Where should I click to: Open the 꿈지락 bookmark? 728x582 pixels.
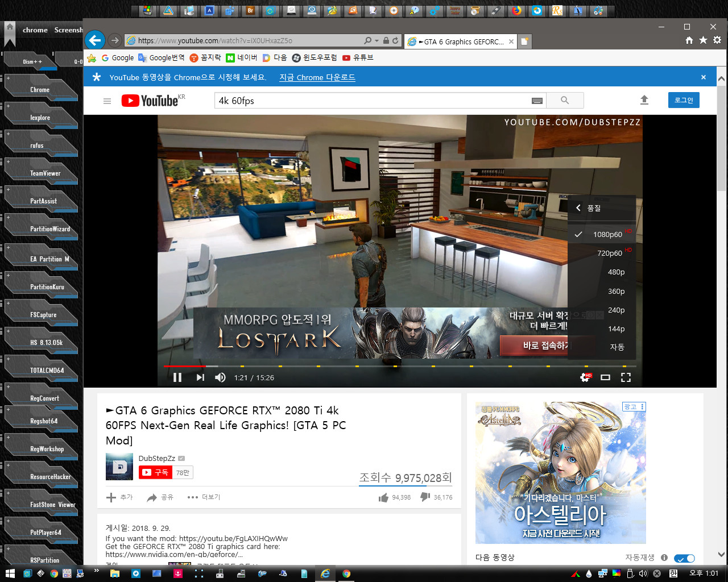click(x=205, y=57)
